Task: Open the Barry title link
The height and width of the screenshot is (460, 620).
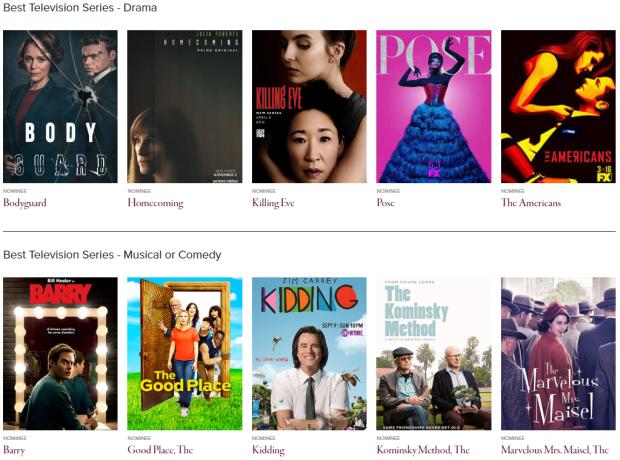Action: [x=14, y=450]
